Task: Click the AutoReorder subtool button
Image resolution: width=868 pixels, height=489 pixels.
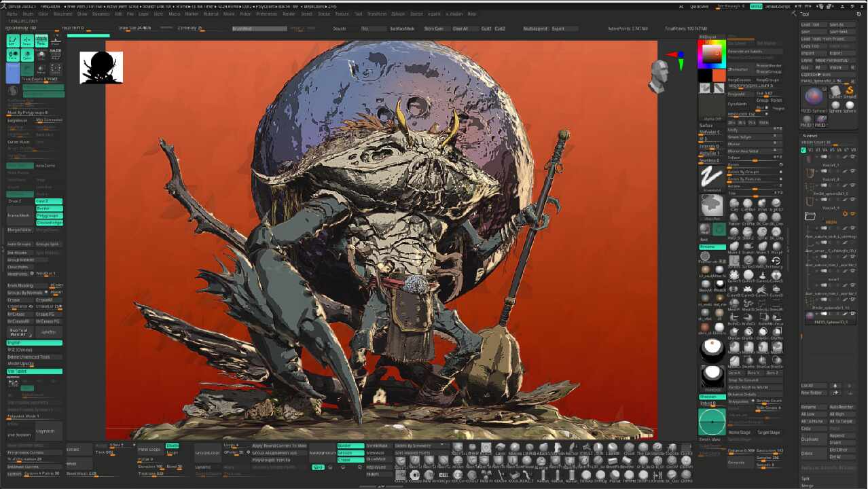Action: click(x=842, y=407)
